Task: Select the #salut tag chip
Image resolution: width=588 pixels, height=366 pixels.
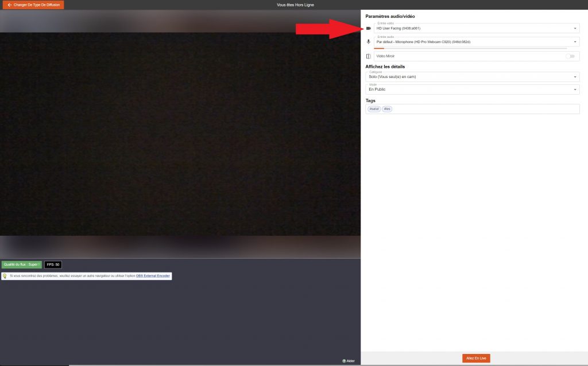Action: [374, 109]
